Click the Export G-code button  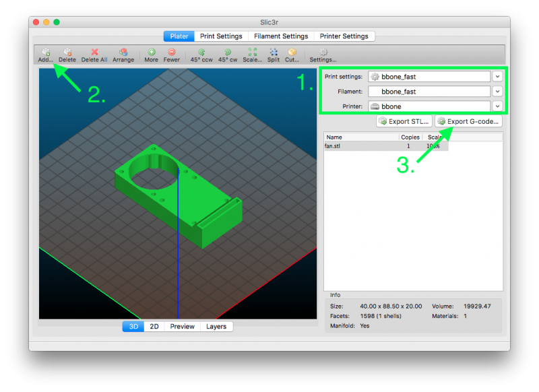(468, 121)
